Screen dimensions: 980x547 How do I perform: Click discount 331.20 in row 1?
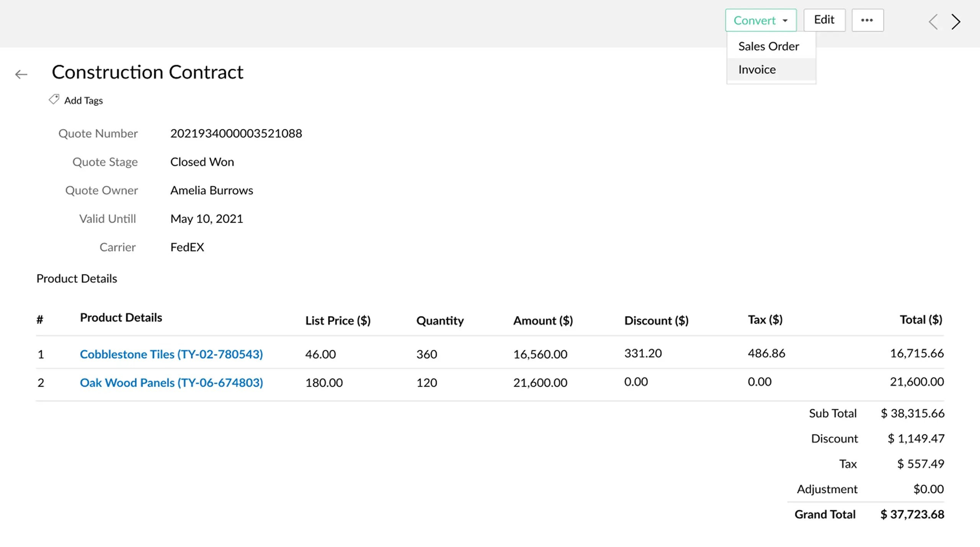(x=643, y=353)
